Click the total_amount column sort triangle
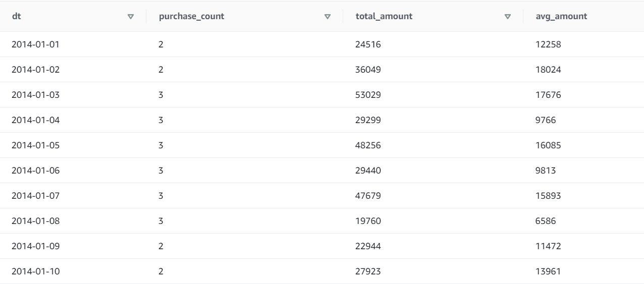The height and width of the screenshot is (284, 644). [x=508, y=17]
